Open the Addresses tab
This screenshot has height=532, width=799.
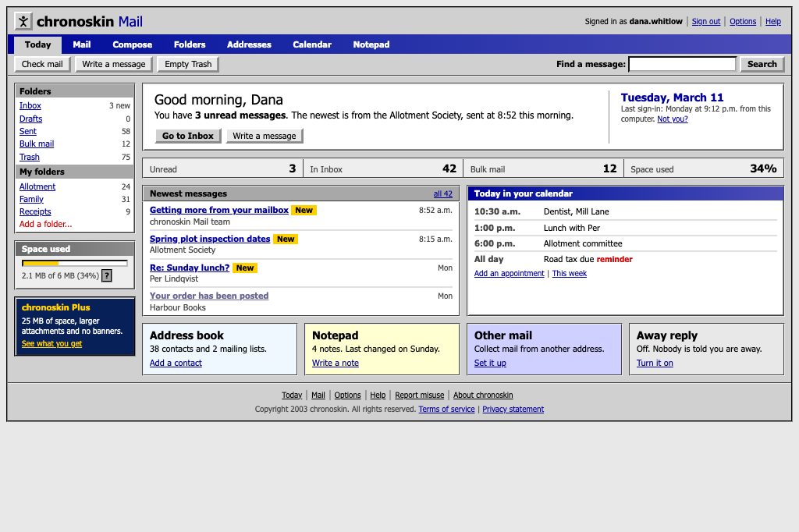[249, 44]
